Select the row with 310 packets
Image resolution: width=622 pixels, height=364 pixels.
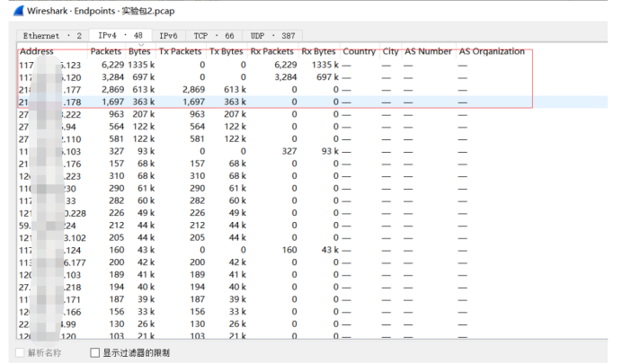pos(313,176)
